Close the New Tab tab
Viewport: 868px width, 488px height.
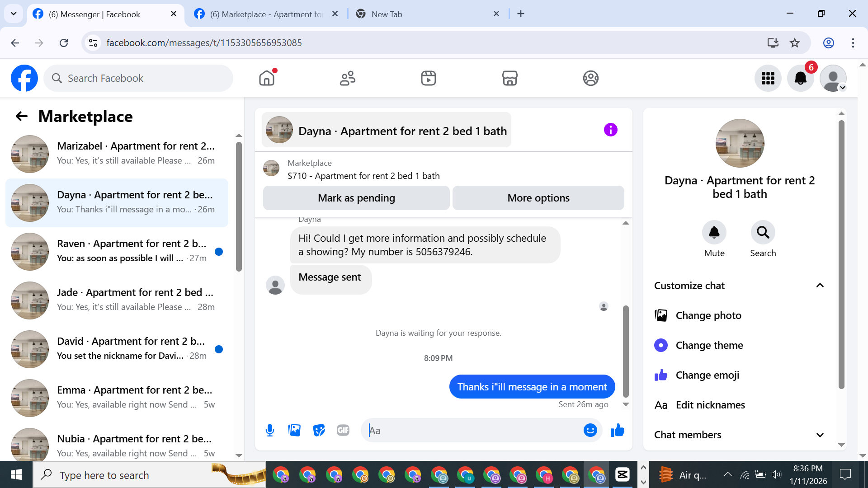click(496, 14)
